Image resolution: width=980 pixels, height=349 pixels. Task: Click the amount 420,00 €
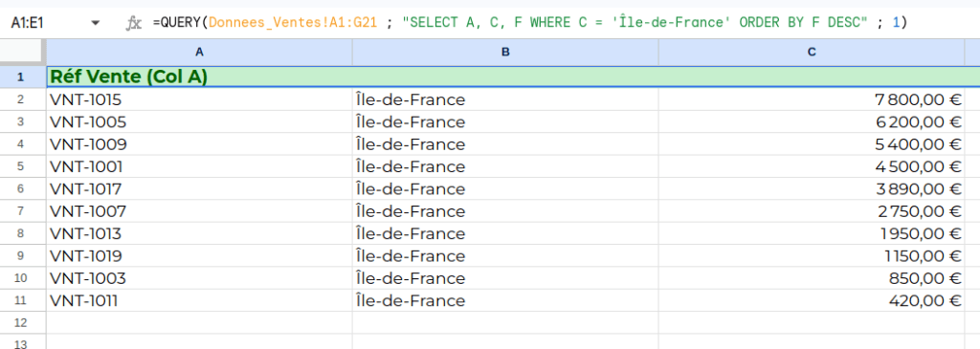[925, 300]
